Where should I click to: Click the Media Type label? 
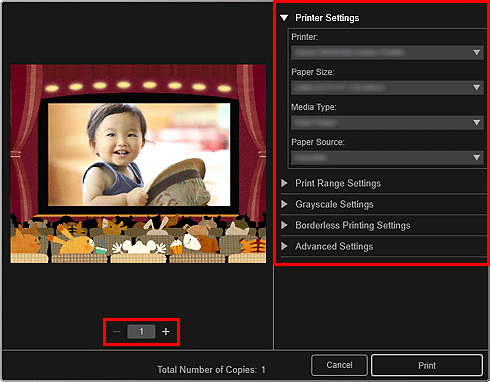314,107
